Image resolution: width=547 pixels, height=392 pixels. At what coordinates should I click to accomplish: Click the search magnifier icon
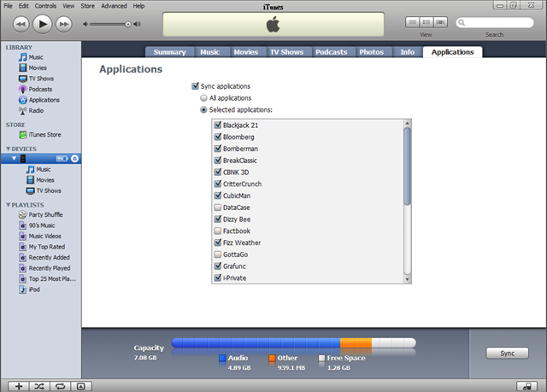pos(462,23)
